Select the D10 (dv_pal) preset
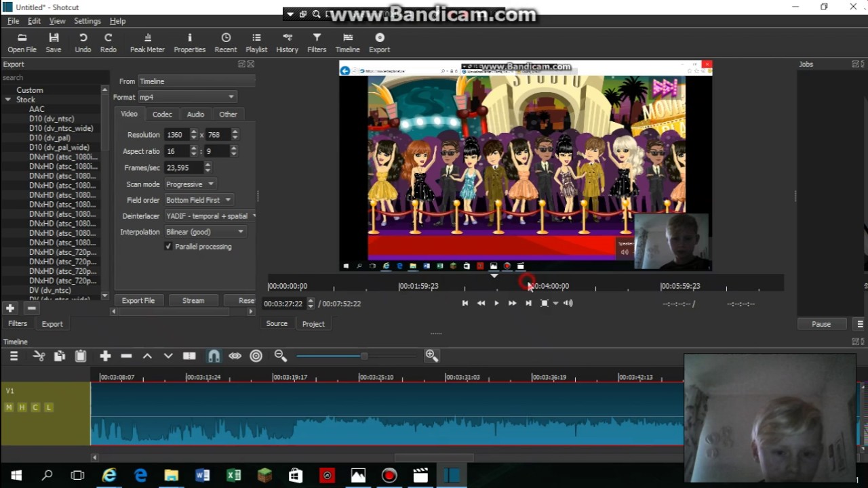Screen dimensions: 868x488 (x=50, y=138)
